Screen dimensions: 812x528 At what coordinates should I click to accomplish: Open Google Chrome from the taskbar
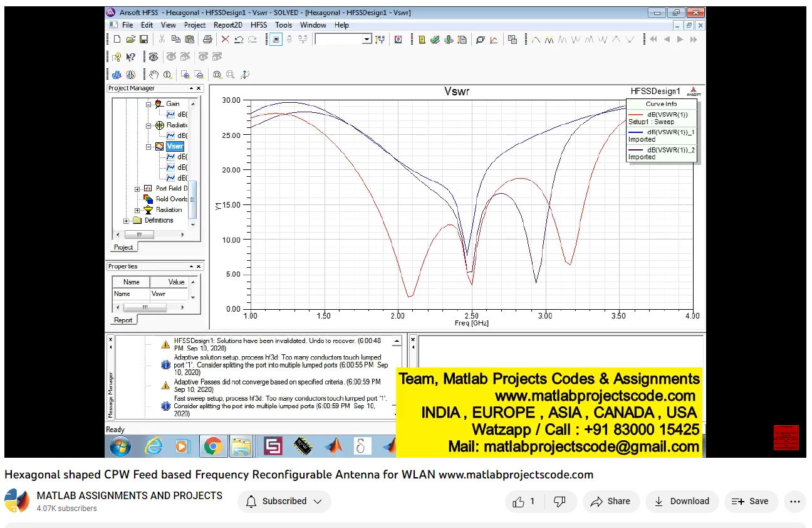[x=212, y=446]
